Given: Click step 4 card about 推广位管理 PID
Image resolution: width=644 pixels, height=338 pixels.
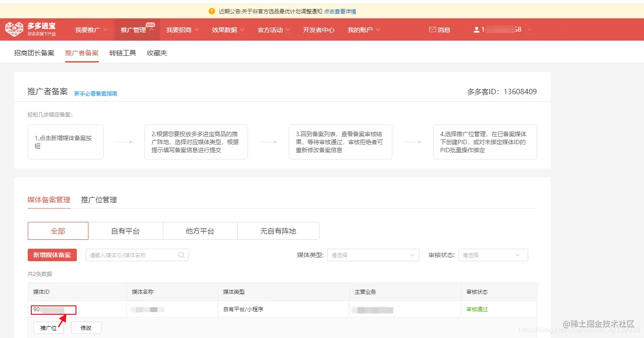Looking at the screenshot, I should click(485, 142).
